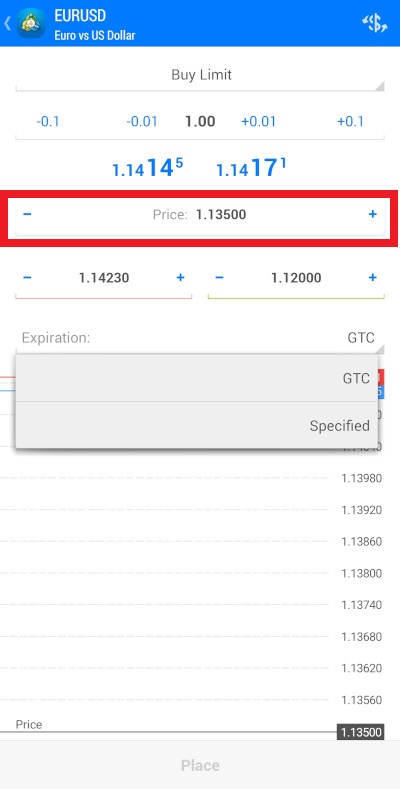This screenshot has width=400, height=789.
Task: Raise the 1.12000 value with its plus
Action: [372, 278]
